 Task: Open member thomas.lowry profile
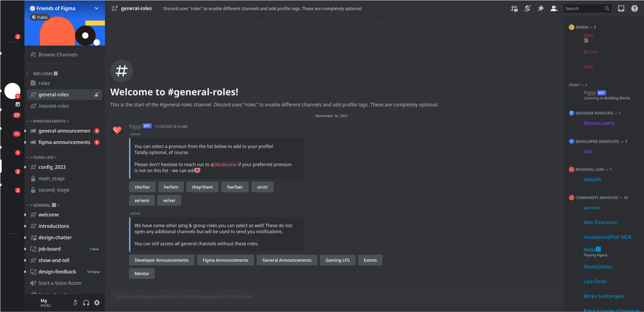[x=599, y=123]
